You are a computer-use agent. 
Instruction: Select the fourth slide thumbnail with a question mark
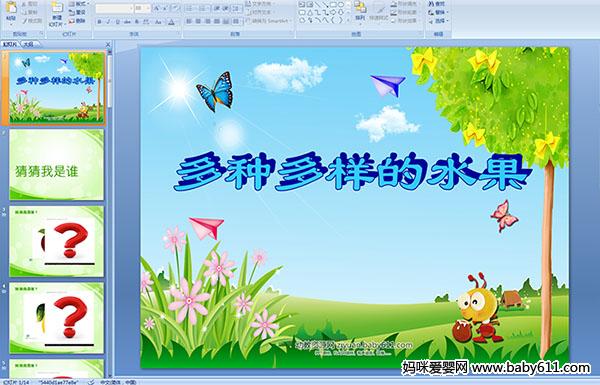coord(57,318)
